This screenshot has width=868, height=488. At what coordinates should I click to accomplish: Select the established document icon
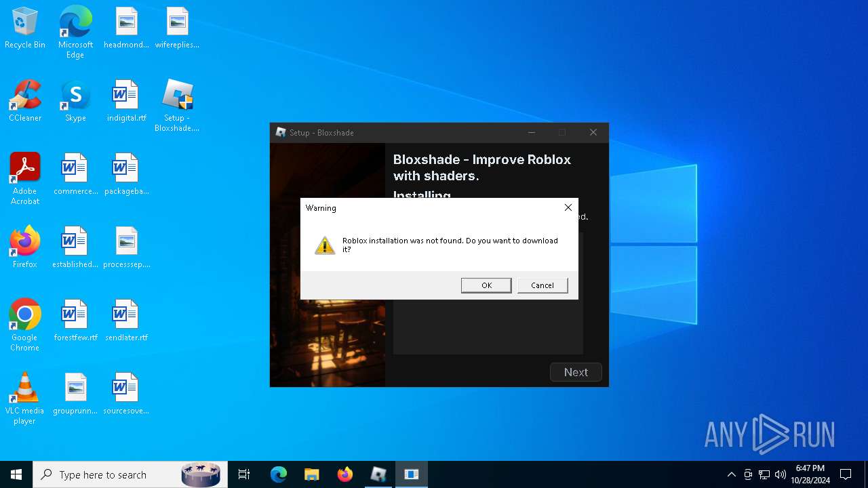(x=75, y=247)
